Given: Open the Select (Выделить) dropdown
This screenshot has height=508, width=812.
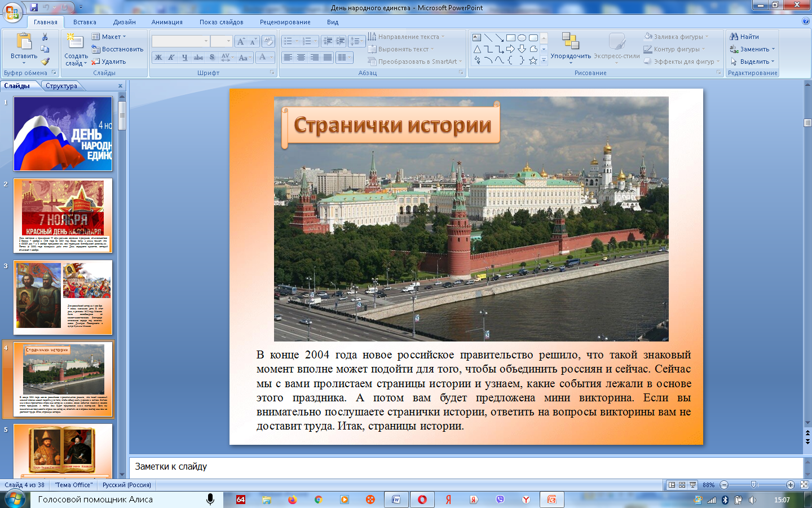Looking at the screenshot, I should pyautogui.click(x=753, y=62).
